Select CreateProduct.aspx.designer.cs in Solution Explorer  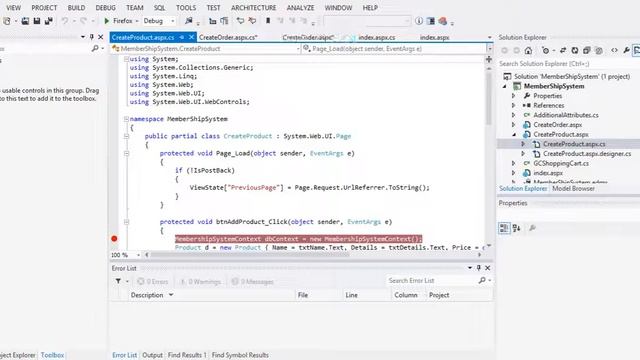click(587, 153)
